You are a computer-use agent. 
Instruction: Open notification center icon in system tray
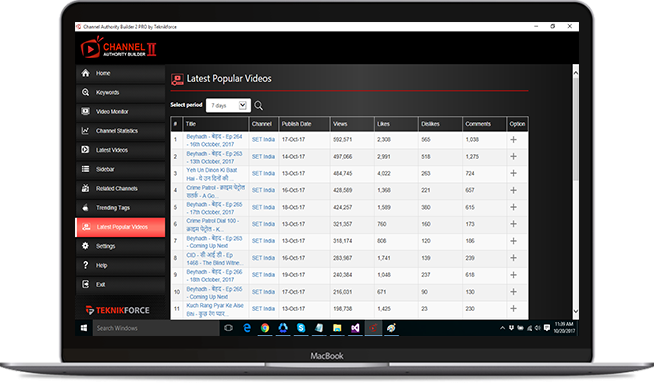click(x=547, y=328)
